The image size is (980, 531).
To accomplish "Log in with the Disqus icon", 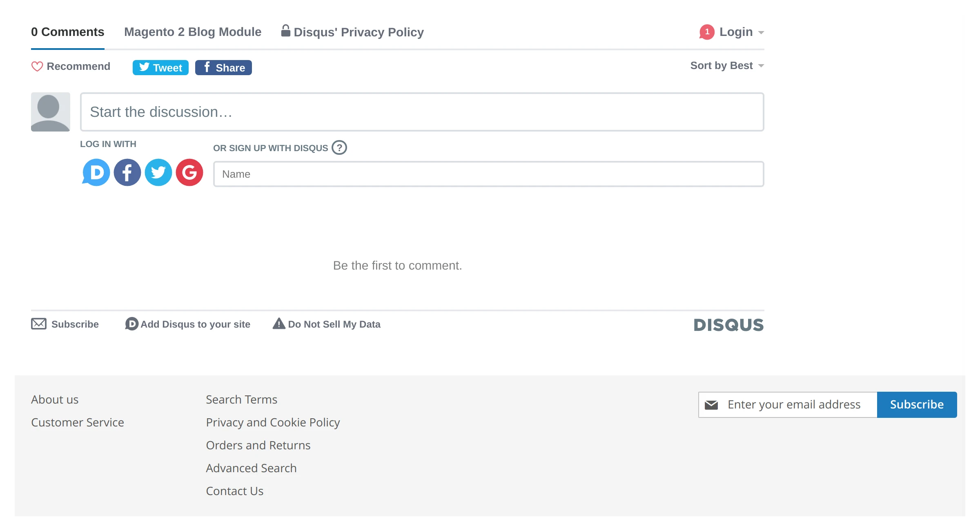I will coord(96,172).
